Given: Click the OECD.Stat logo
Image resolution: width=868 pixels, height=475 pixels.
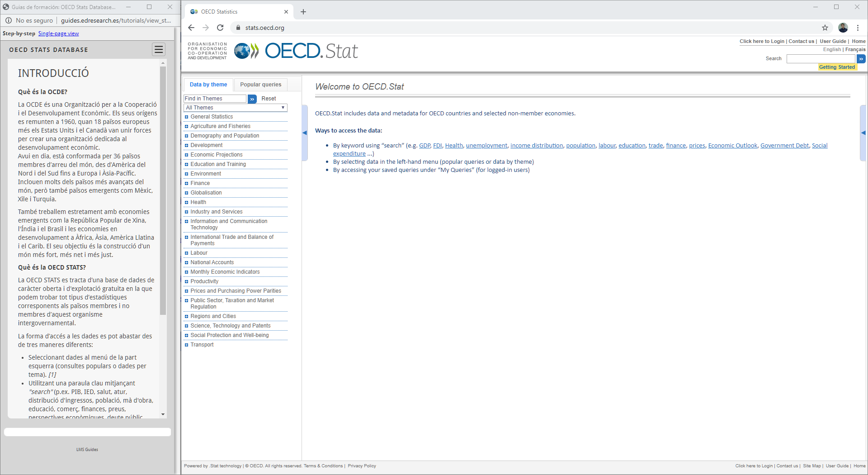Looking at the screenshot, I should coord(296,51).
